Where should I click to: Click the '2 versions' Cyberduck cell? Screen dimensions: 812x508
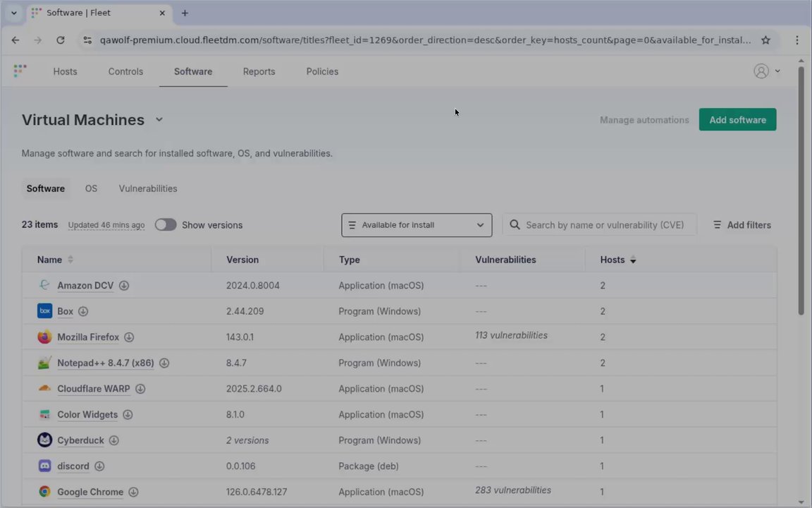pos(247,440)
